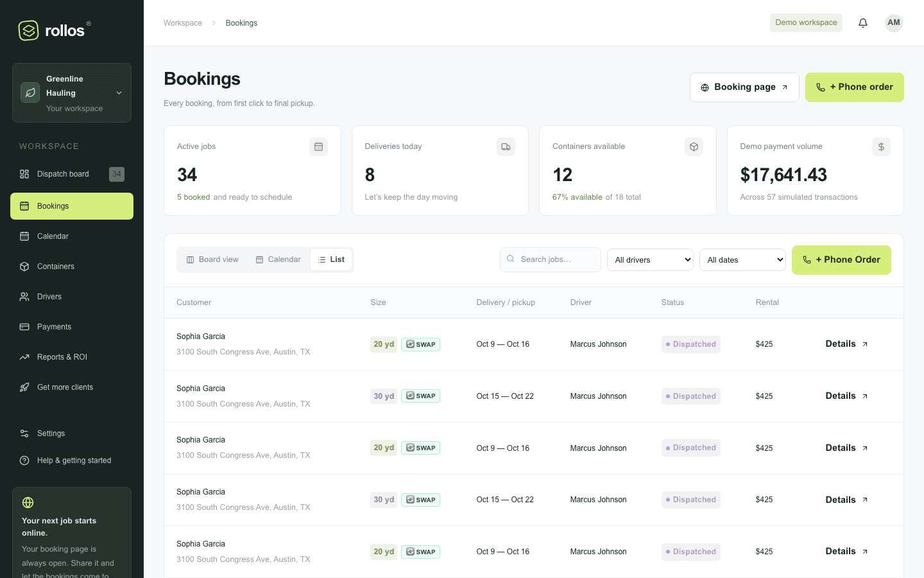Click the globe icon in promo card
The width and height of the screenshot is (924, 578).
click(28, 502)
